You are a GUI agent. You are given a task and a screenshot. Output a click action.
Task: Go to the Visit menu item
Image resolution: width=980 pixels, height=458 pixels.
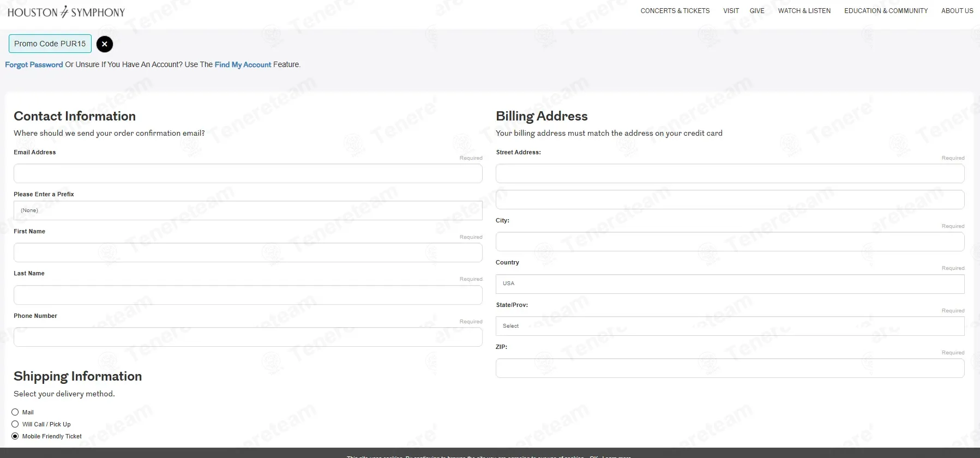(x=731, y=11)
